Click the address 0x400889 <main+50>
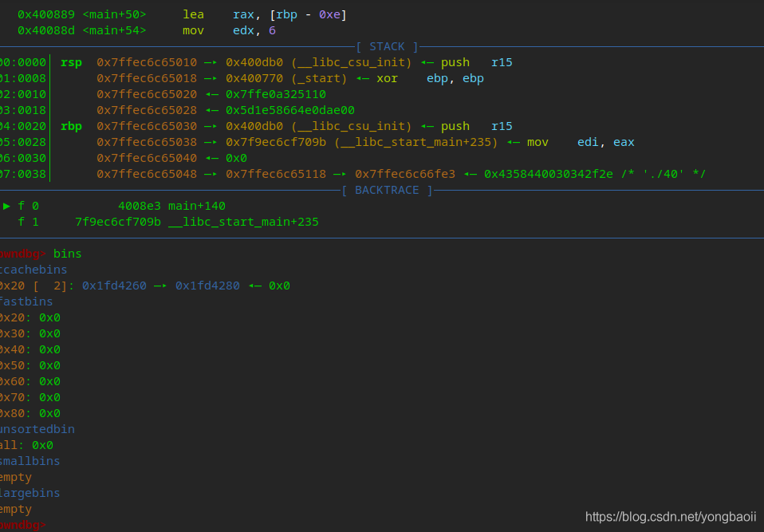The width and height of the screenshot is (764, 532). click(82, 14)
